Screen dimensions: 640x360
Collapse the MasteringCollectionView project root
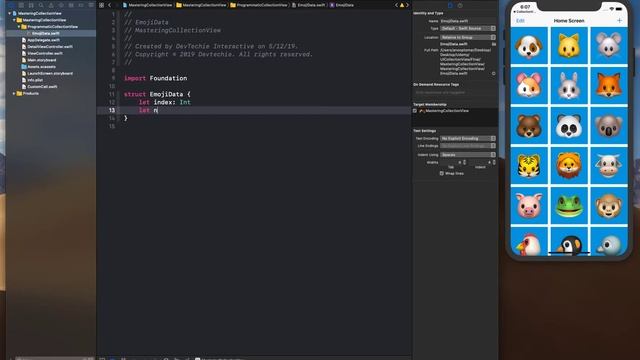(x=9, y=13)
